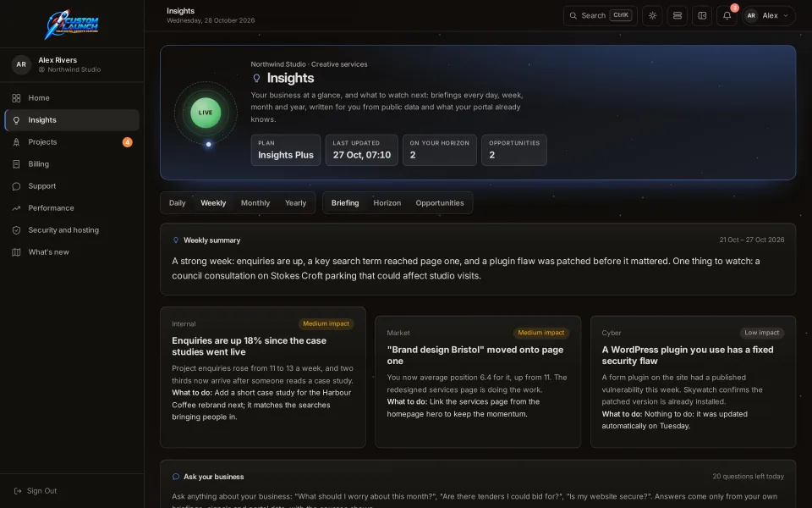The height and width of the screenshot is (508, 812).
Task: Open the Opportunities view tab
Action: 440,203
